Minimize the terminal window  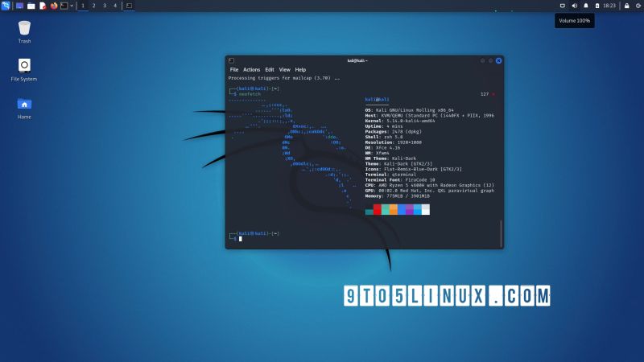coord(482,61)
